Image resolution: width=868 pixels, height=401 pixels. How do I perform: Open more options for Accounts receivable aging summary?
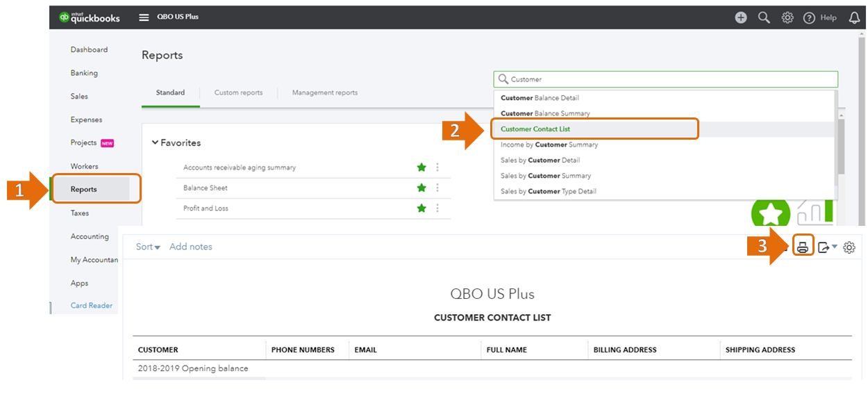(437, 167)
